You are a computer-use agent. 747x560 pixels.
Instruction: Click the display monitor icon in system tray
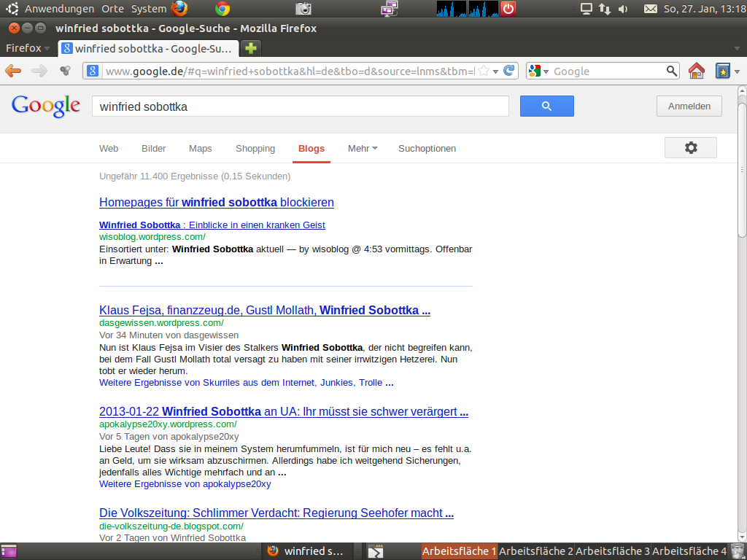[587, 9]
